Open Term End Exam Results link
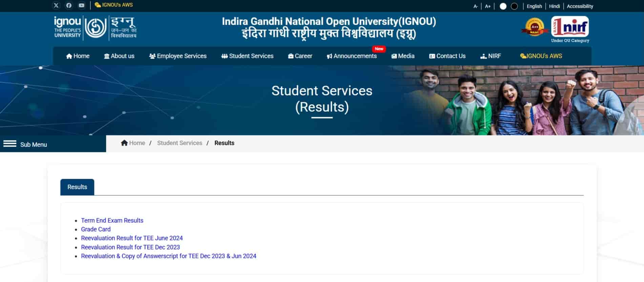This screenshot has height=282, width=644. click(x=112, y=220)
